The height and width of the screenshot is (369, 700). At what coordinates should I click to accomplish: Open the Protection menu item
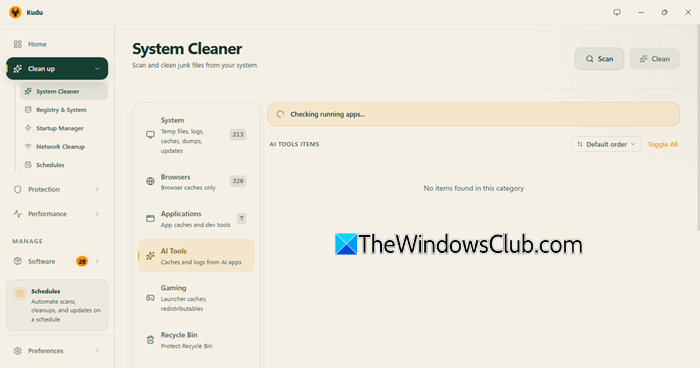(x=57, y=189)
